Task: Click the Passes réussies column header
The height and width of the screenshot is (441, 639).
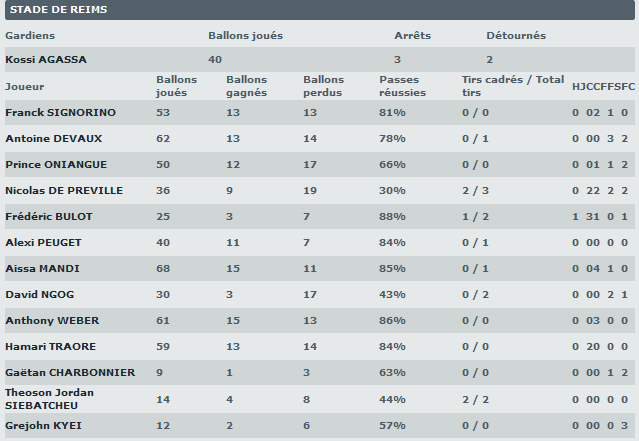Action: click(402, 87)
